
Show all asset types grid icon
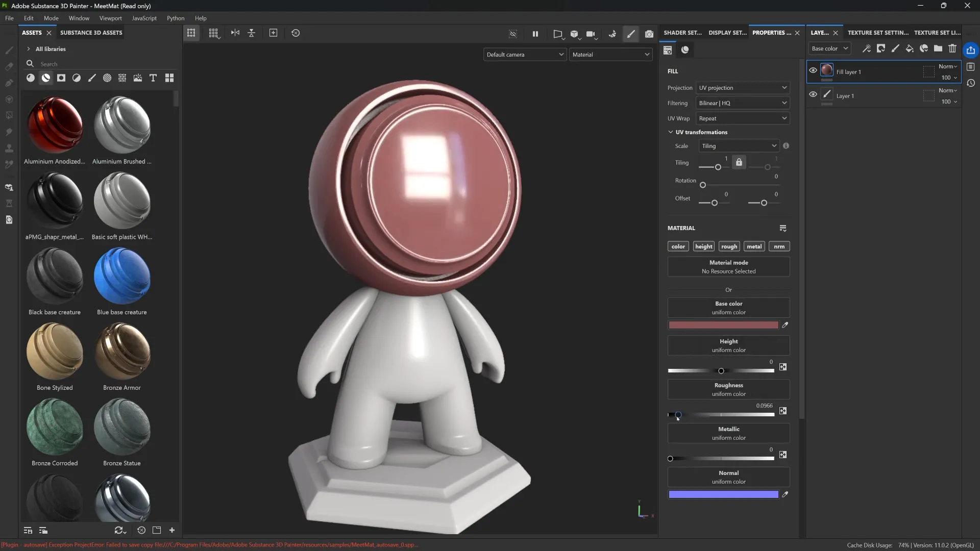[x=169, y=78]
